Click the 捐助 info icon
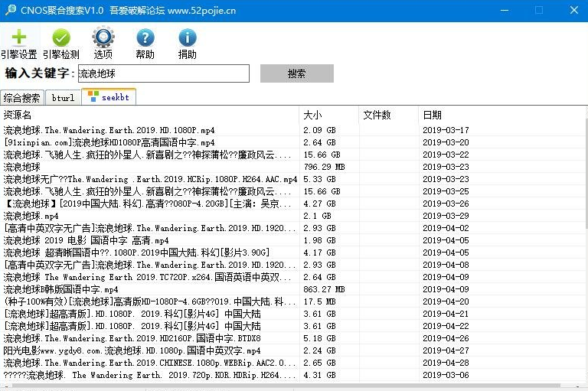Viewport: 588px width, 391px height. [x=187, y=38]
